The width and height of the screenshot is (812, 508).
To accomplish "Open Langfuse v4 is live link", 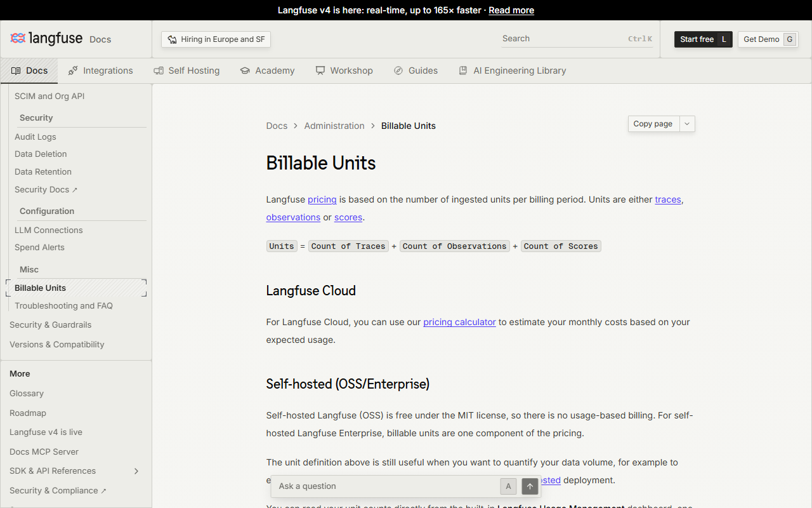I will pos(46,432).
